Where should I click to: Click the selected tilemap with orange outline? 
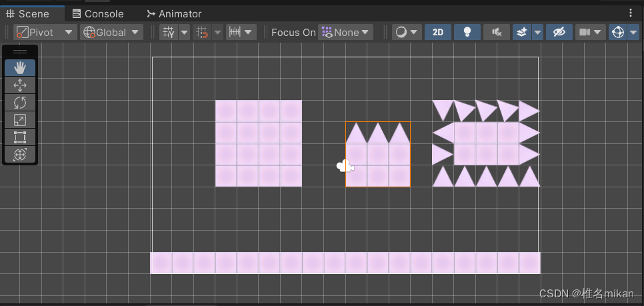tap(378, 155)
